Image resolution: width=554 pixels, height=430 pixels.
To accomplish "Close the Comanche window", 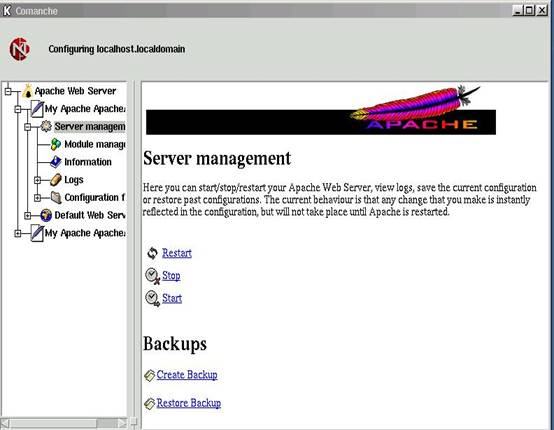I will pyautogui.click(x=541, y=11).
